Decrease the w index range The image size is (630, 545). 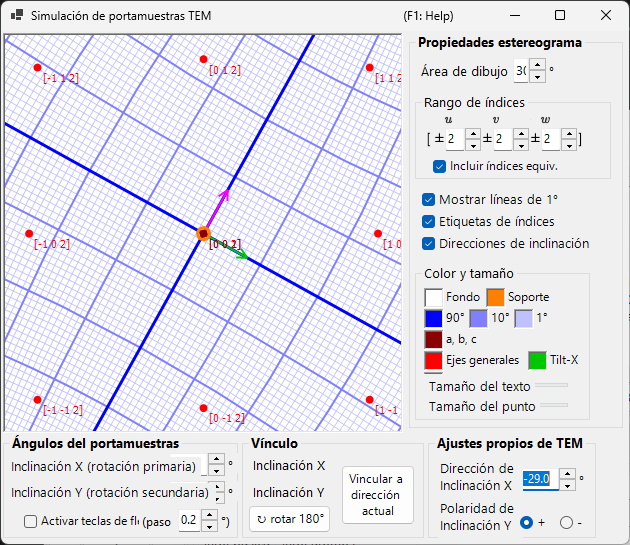[x=569, y=145]
